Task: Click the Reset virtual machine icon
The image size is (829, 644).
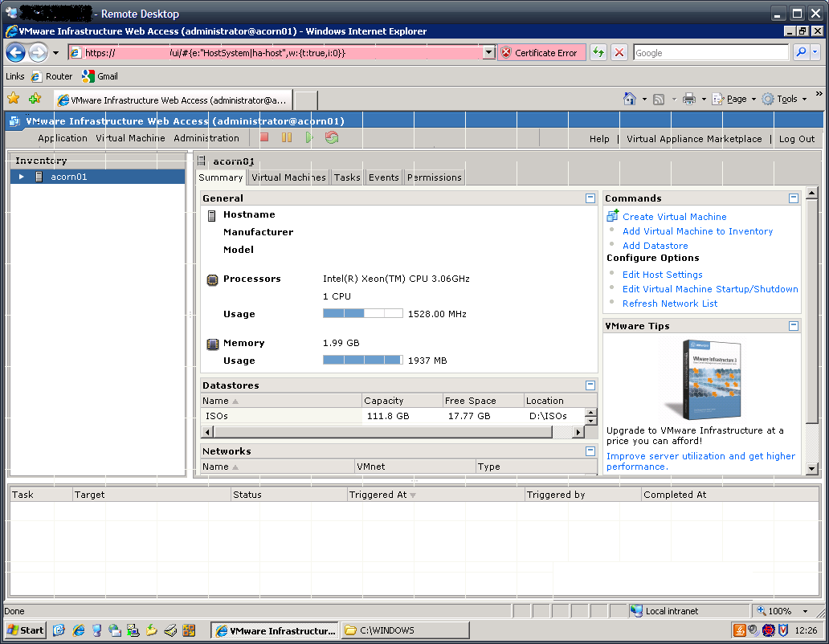Action: point(332,137)
